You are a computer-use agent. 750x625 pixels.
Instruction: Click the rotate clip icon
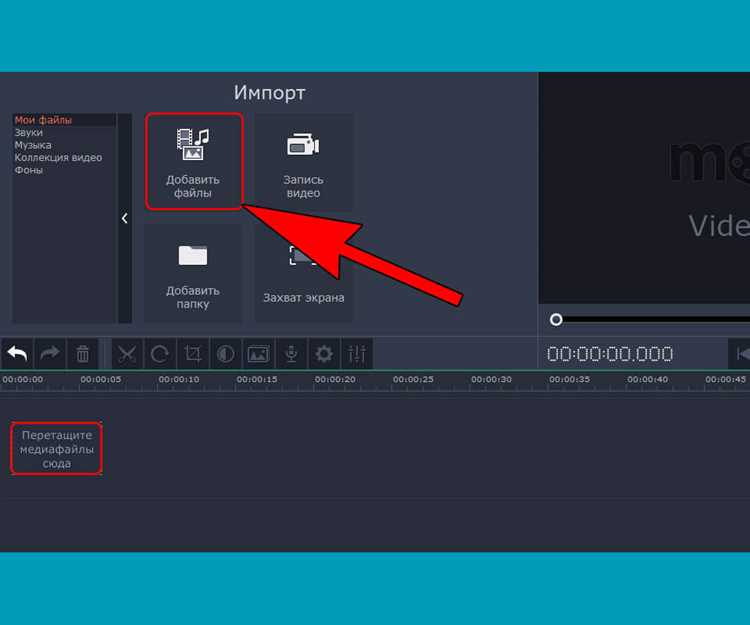click(159, 354)
